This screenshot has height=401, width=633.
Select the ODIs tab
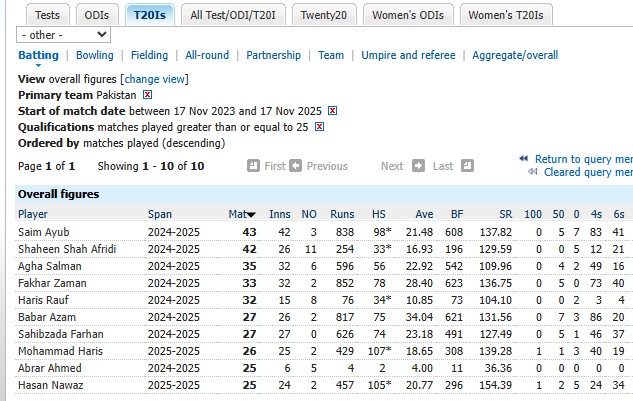[96, 15]
